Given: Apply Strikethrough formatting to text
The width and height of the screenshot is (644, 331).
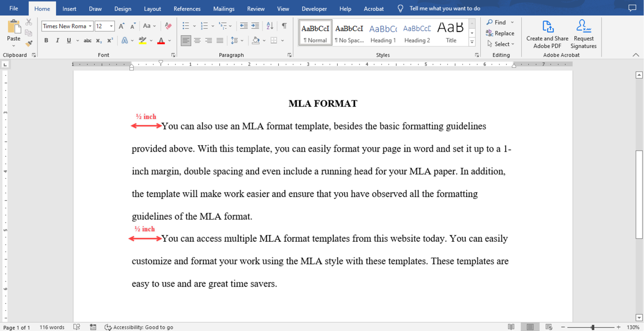Looking at the screenshot, I should (87, 41).
